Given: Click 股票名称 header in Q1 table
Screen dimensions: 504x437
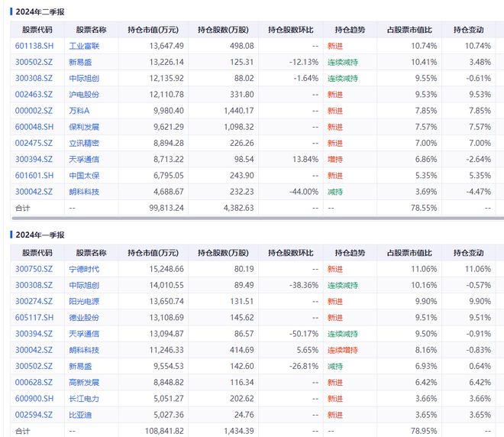Looking at the screenshot, I should [x=91, y=253].
